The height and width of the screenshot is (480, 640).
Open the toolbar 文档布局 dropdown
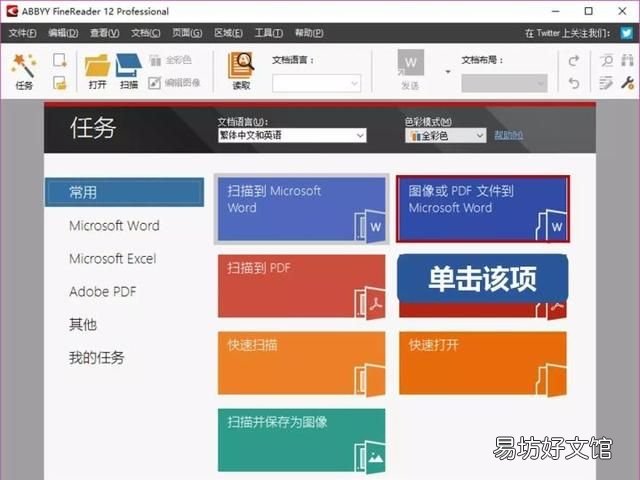pyautogui.click(x=504, y=84)
